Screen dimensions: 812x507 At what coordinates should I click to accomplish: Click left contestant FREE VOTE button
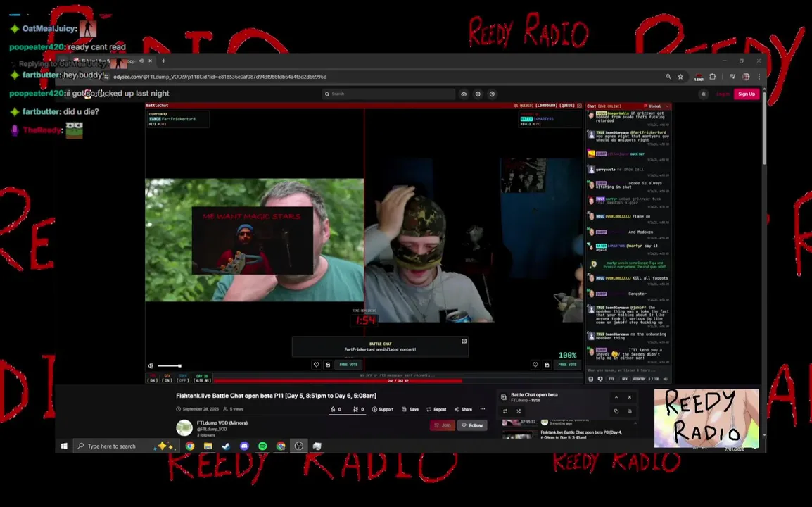pyautogui.click(x=348, y=365)
